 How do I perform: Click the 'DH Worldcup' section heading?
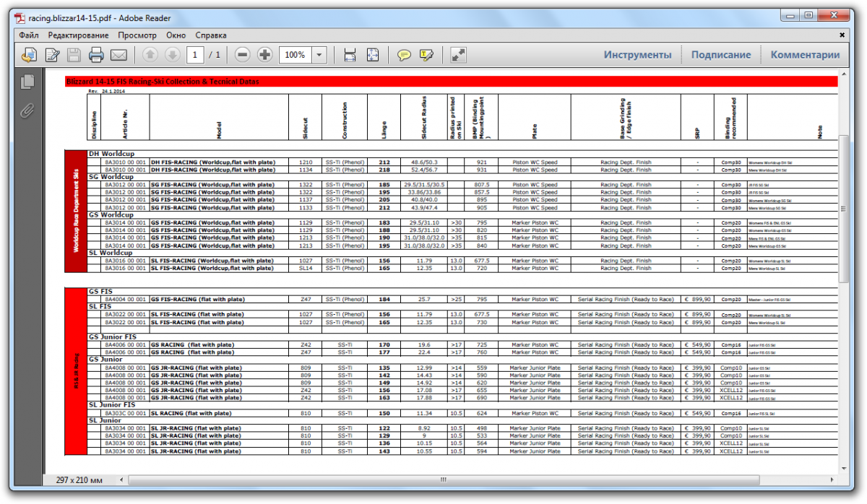click(x=111, y=154)
